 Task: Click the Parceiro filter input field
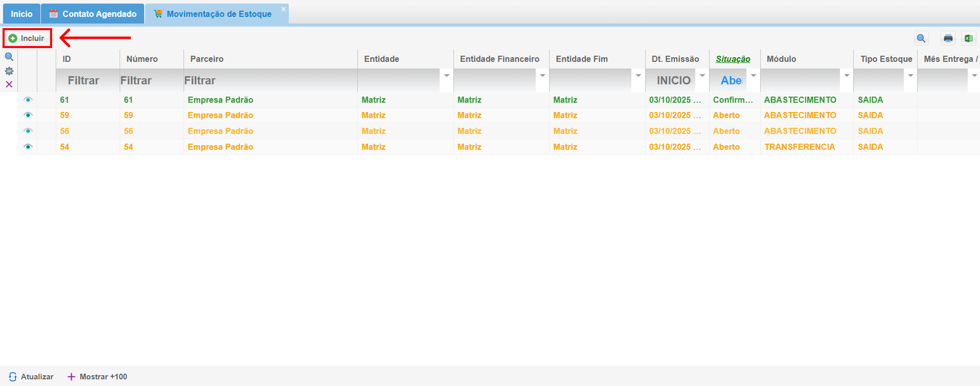270,81
